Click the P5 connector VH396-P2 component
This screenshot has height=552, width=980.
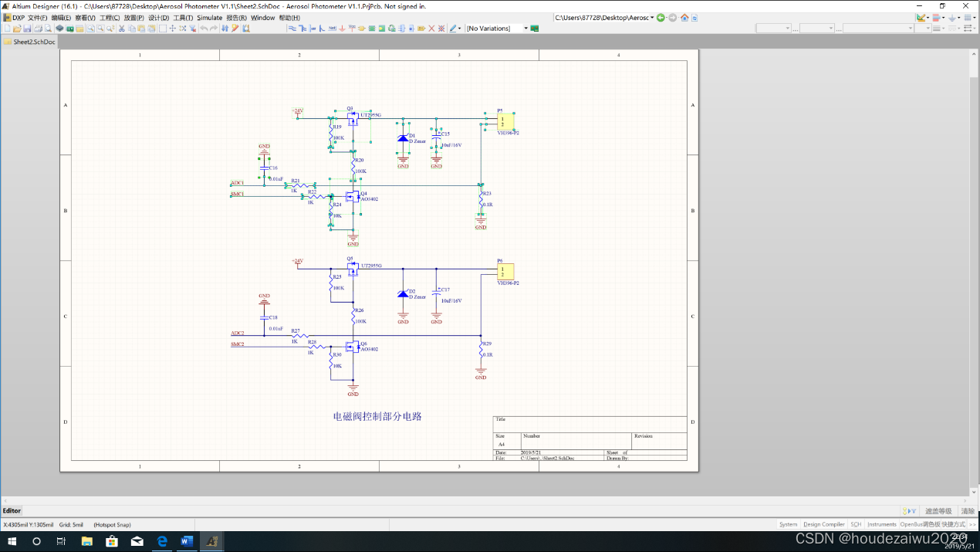506,121
